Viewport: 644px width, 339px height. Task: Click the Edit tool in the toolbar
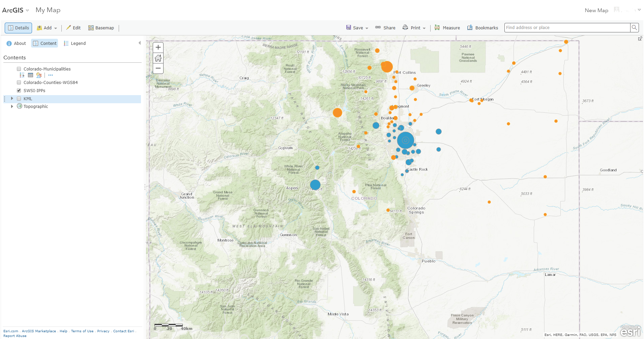pyautogui.click(x=74, y=28)
